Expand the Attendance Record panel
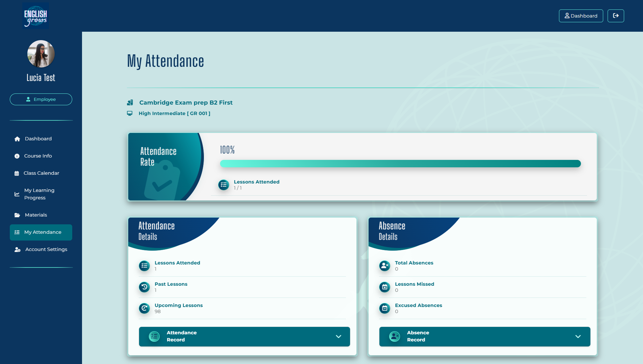 [x=244, y=336]
